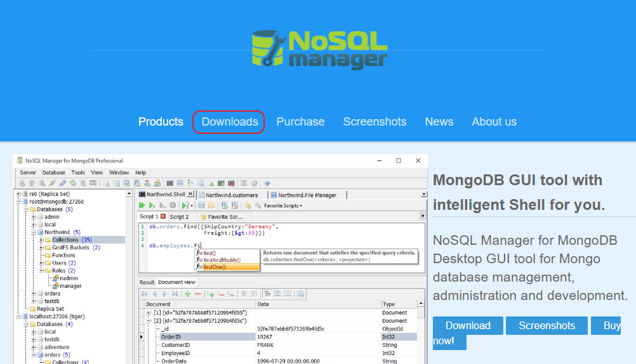The width and height of the screenshot is (636, 364).
Task: Click the Open Shell console icon
Action: [x=170, y=183]
